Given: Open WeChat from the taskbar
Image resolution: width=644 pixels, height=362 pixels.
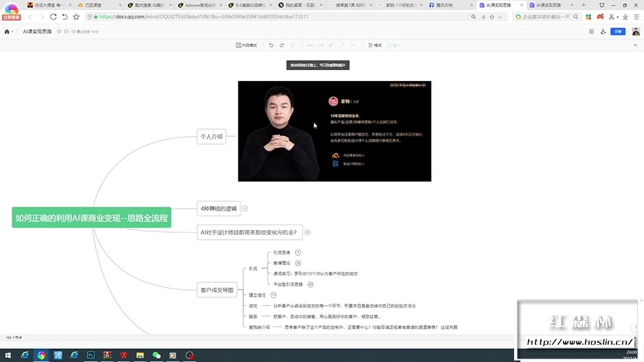Looking at the screenshot, I should [157, 355].
